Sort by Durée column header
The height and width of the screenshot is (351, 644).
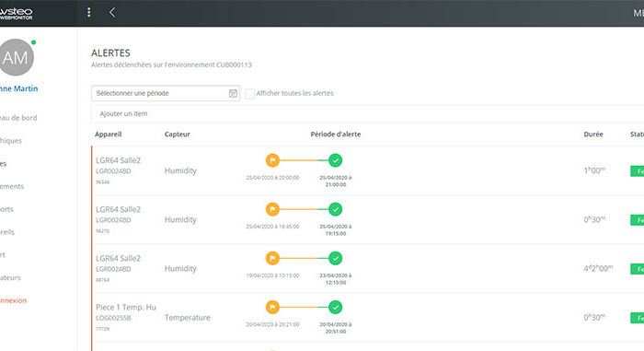593,135
